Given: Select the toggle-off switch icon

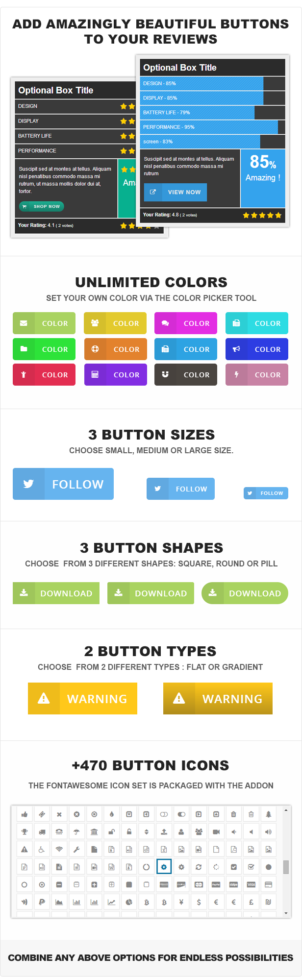Looking at the screenshot, I should [x=164, y=814].
